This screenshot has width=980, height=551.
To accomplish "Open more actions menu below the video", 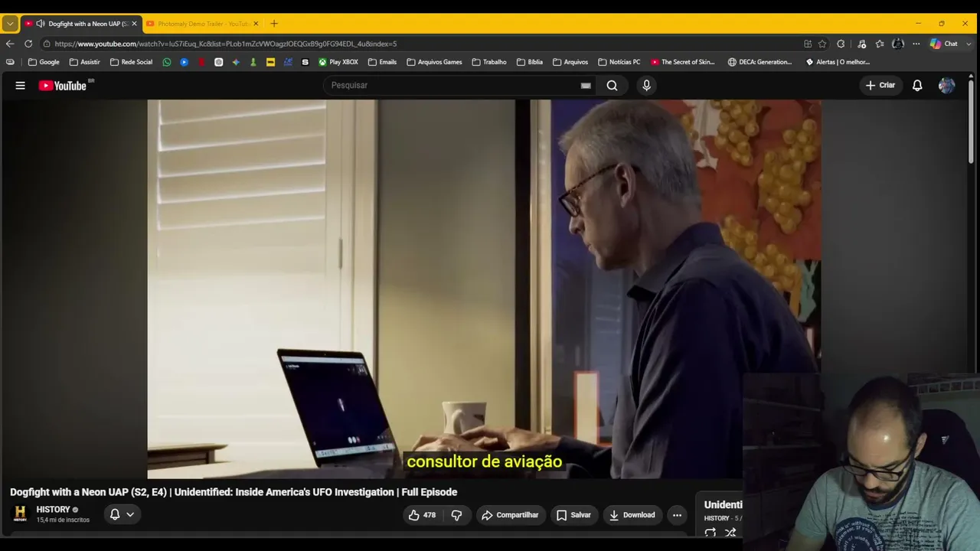I will 677,515.
